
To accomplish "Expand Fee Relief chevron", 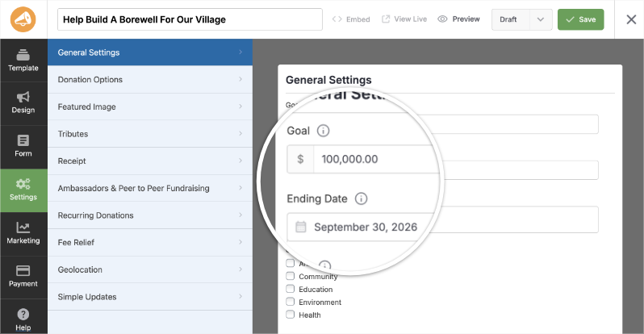I will click(240, 242).
